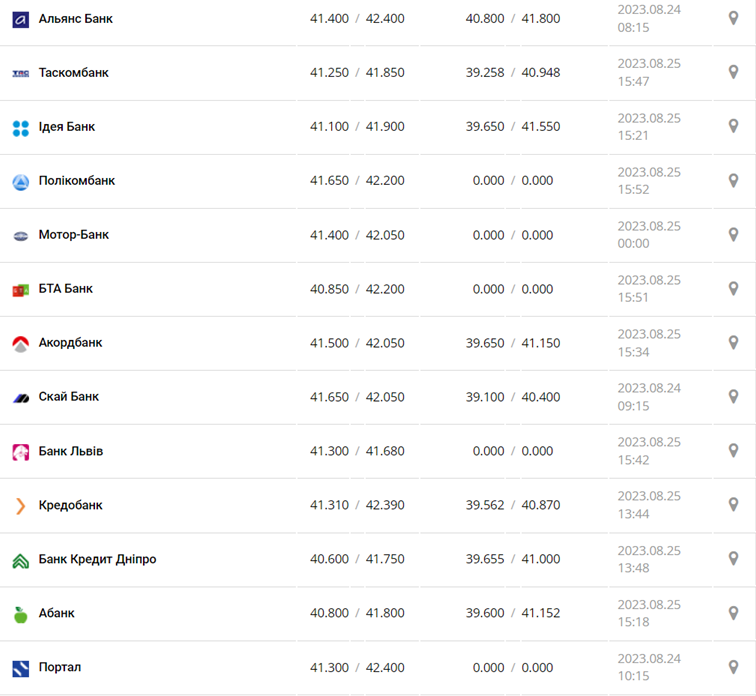Open the Портал bank link
The width and height of the screenshot is (756, 696).
60,667
